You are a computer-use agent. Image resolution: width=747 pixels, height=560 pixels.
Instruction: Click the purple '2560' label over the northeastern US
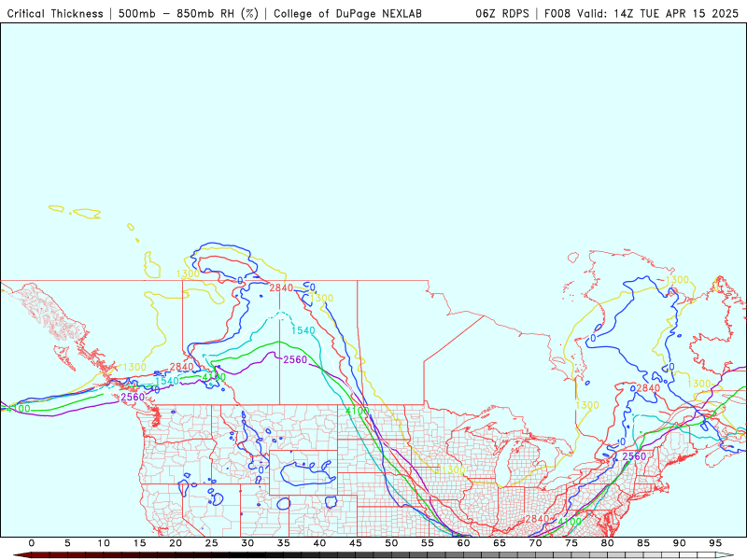pyautogui.click(x=634, y=456)
